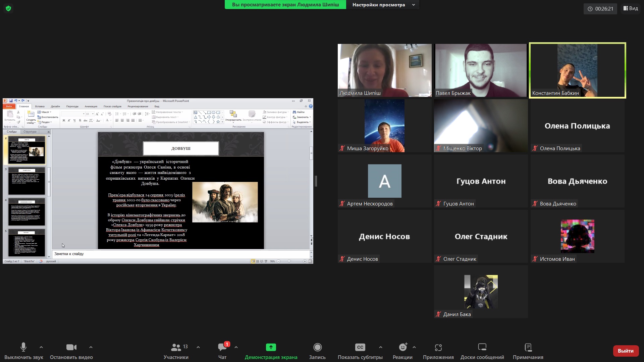Switch to Структура tab in slide pane
This screenshot has height=362, width=644.
coord(30,132)
